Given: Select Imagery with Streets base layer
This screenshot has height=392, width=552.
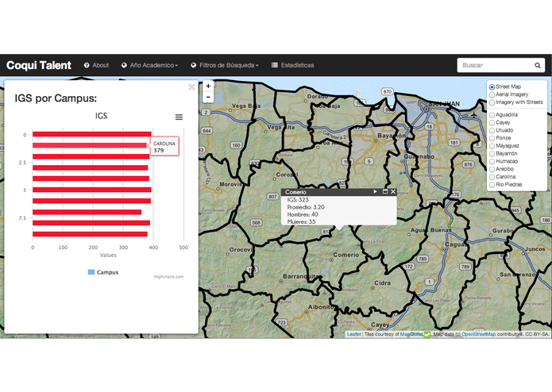Looking at the screenshot, I should tap(492, 102).
